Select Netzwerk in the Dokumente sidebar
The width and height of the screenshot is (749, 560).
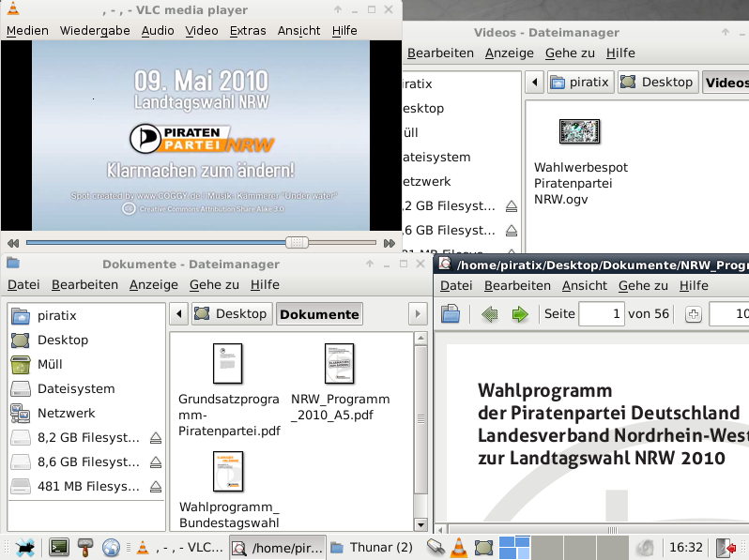coord(66,413)
